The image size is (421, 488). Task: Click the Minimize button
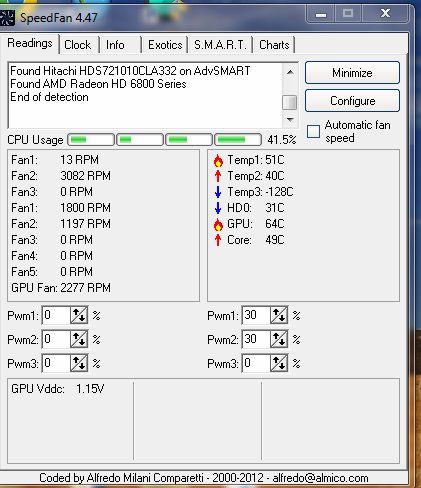tap(352, 73)
